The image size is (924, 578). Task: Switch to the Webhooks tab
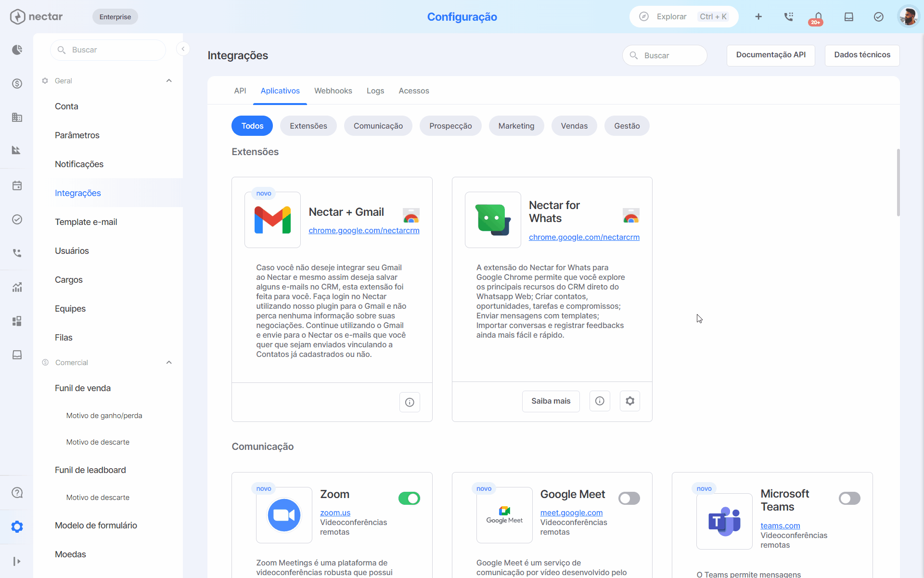click(333, 91)
